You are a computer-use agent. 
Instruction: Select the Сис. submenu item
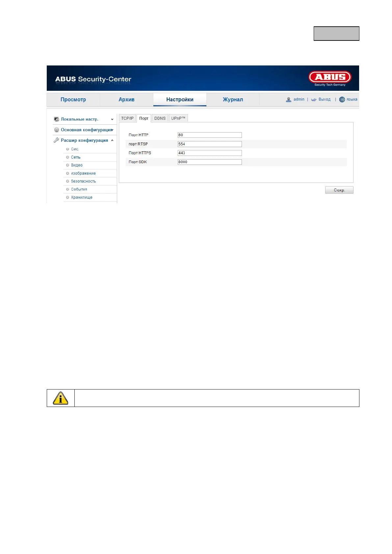[75, 149]
